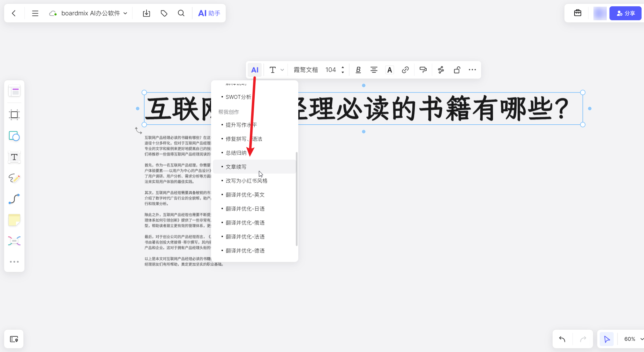Click the font size stepper arrows

coord(343,70)
